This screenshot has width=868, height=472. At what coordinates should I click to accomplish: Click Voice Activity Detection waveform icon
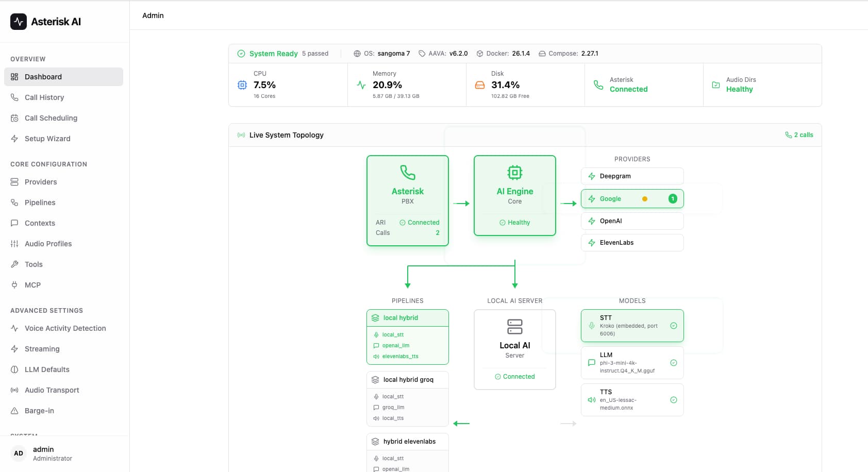coord(14,328)
